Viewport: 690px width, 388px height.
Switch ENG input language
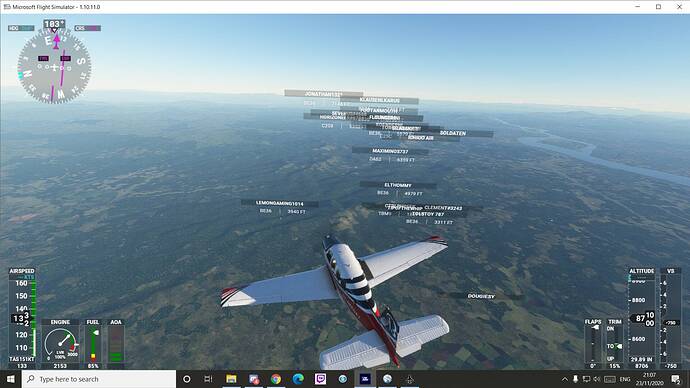click(x=625, y=379)
